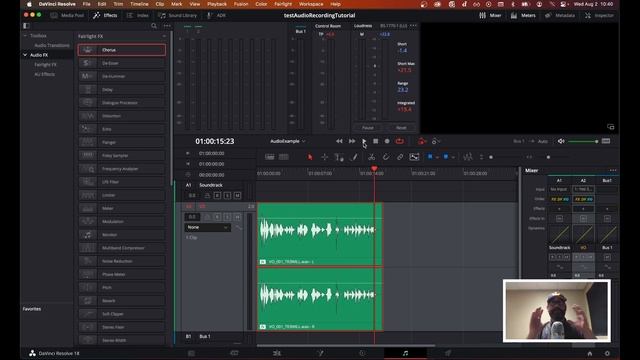Screen dimensions: 640x360
Task: Click the Record button in transport bar
Action: point(387,141)
